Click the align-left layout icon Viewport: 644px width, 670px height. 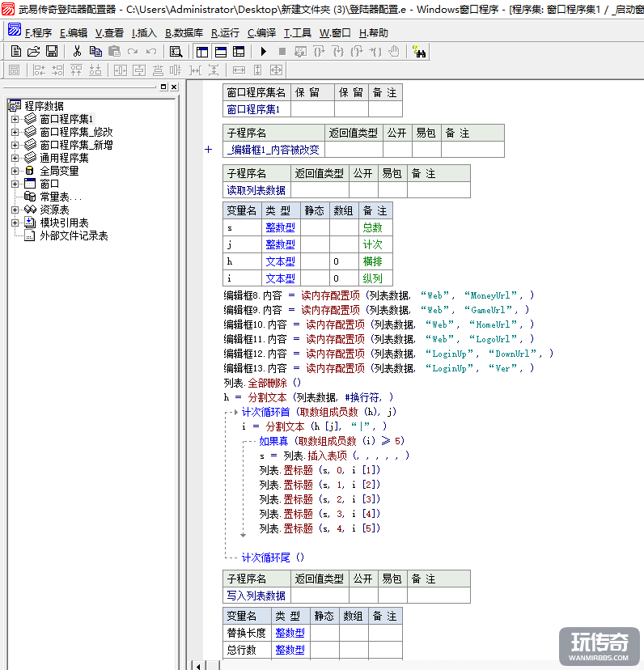[39, 70]
